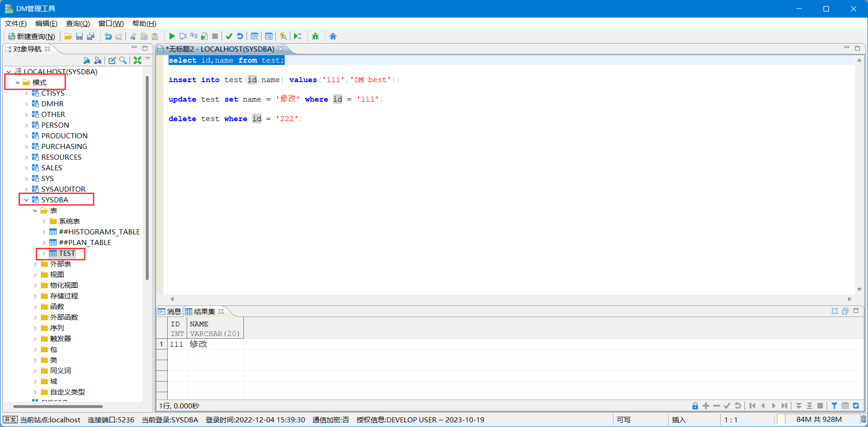Click the navigator vertical scrollbar
The width and height of the screenshot is (868, 427).
(x=147, y=178)
